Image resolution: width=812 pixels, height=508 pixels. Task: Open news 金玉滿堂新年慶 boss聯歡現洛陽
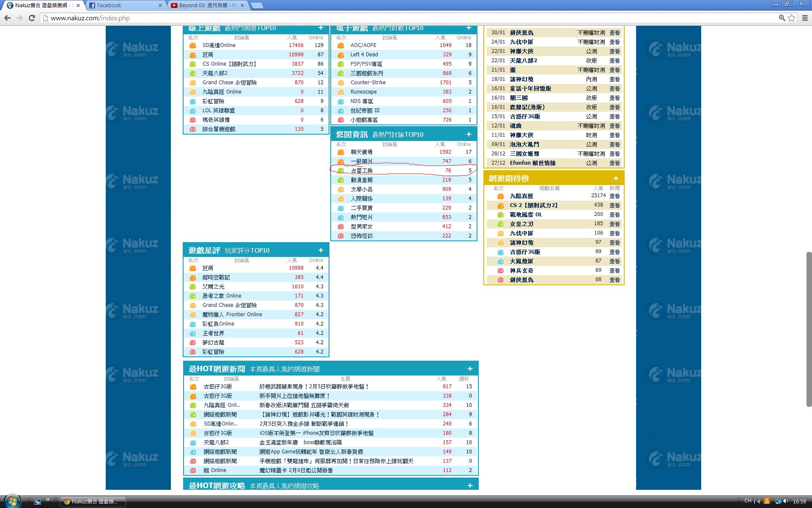click(x=301, y=442)
